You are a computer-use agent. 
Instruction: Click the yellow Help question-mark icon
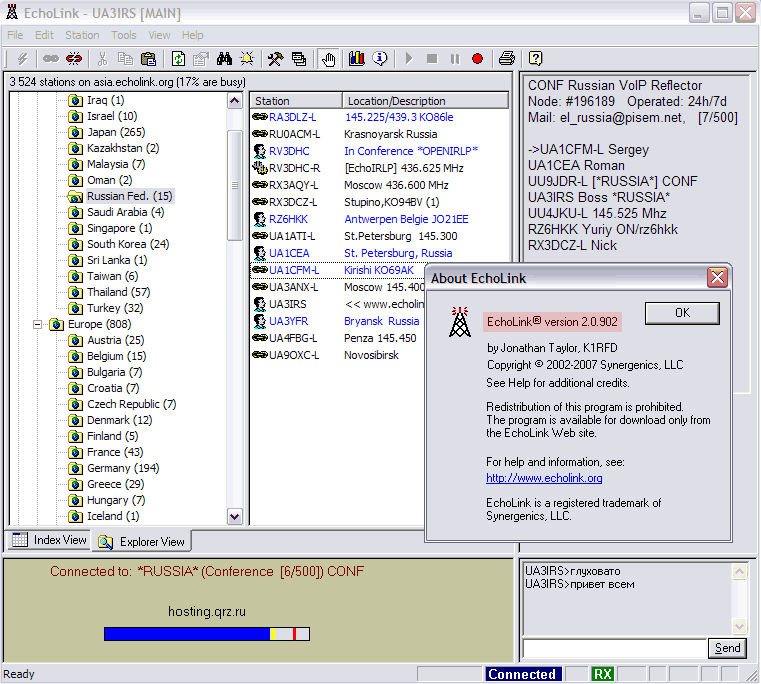[535, 59]
